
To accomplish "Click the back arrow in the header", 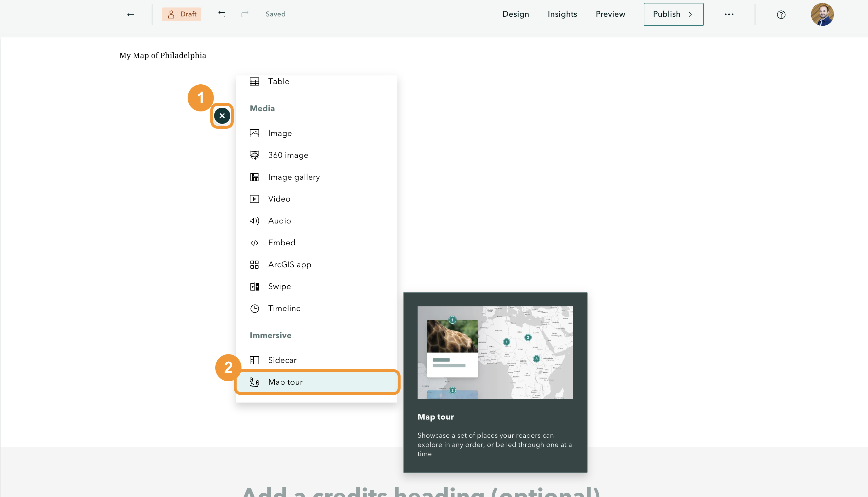I will click(x=131, y=14).
